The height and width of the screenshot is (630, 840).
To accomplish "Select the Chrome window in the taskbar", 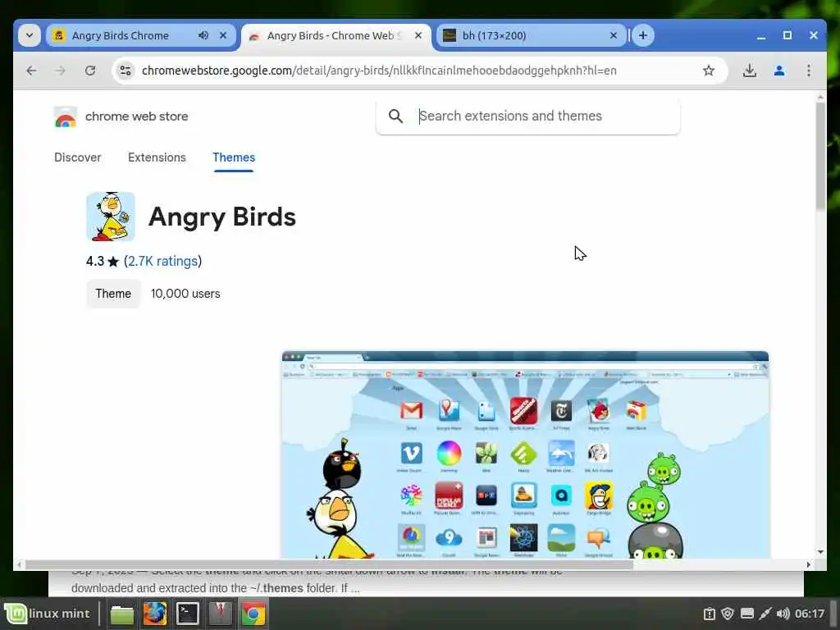I will click(253, 614).
